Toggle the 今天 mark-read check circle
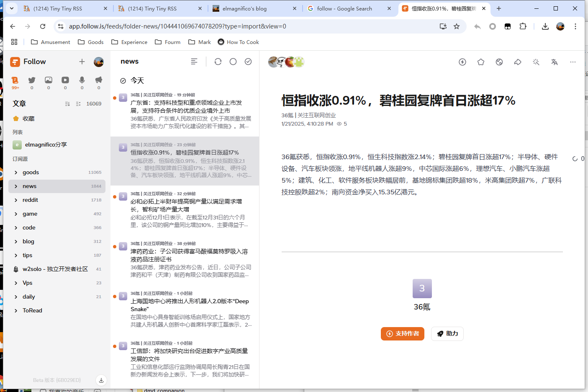The width and height of the screenshot is (588, 392). (x=123, y=81)
